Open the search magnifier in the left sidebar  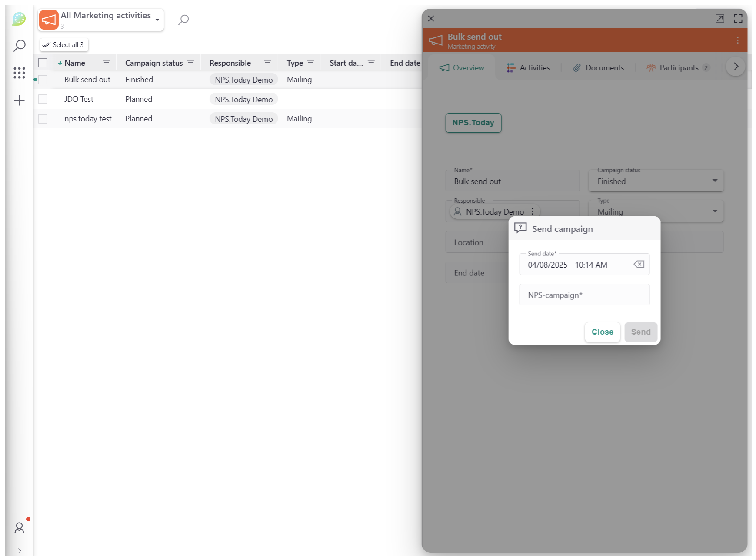(x=19, y=45)
